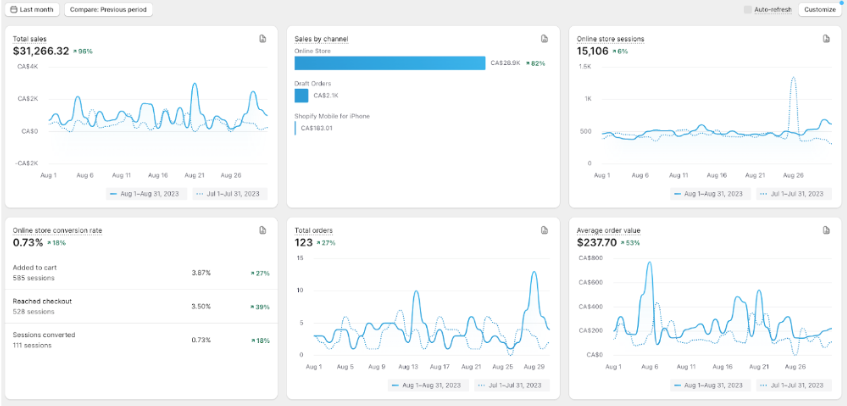The height and width of the screenshot is (406, 847).
Task: Click the Online Store blue sales bar
Action: click(390, 63)
